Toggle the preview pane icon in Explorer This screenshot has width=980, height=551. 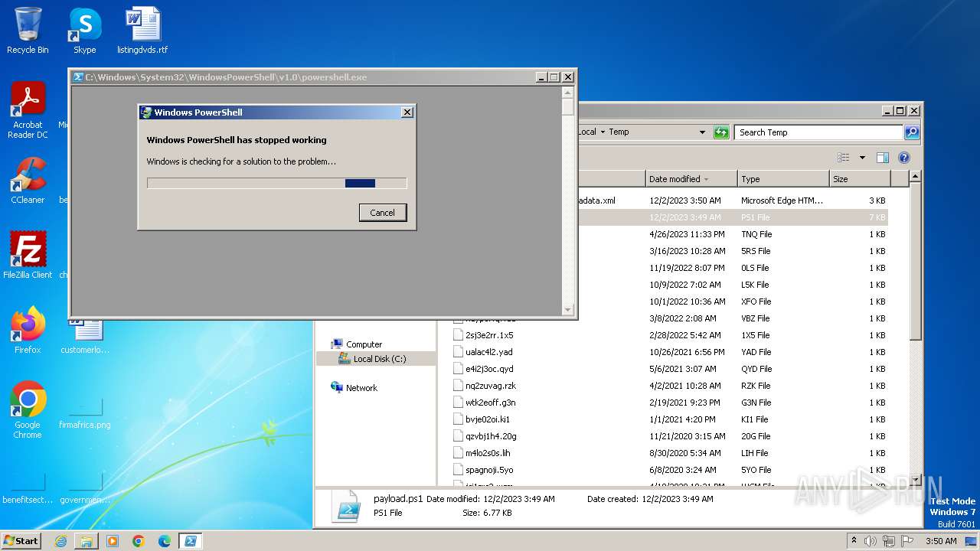(x=883, y=158)
